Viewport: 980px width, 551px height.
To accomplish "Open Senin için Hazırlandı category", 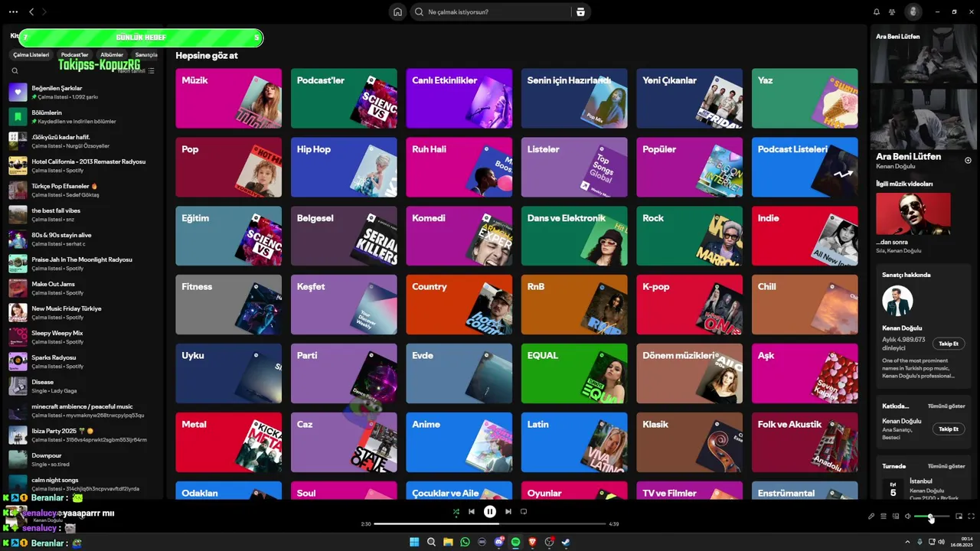I will (x=574, y=99).
